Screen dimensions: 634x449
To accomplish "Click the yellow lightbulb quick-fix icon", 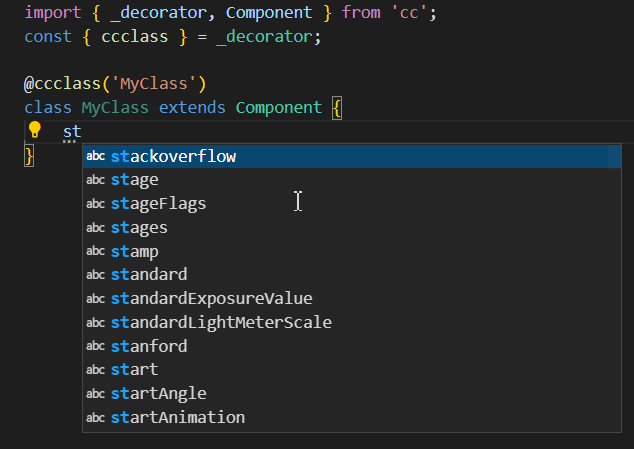I will 34,130.
